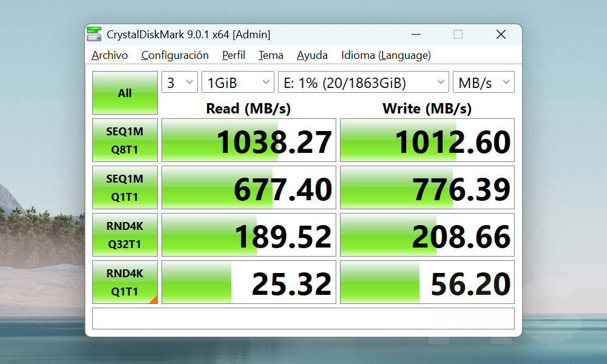Viewport: 607px width, 364px height.
Task: Open the Tema menu
Action: coord(271,55)
